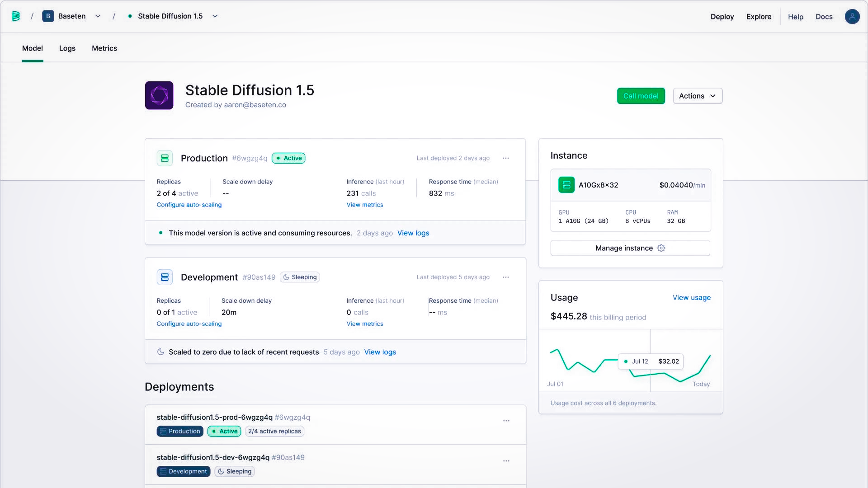View metrics for Development inference

tap(365, 324)
